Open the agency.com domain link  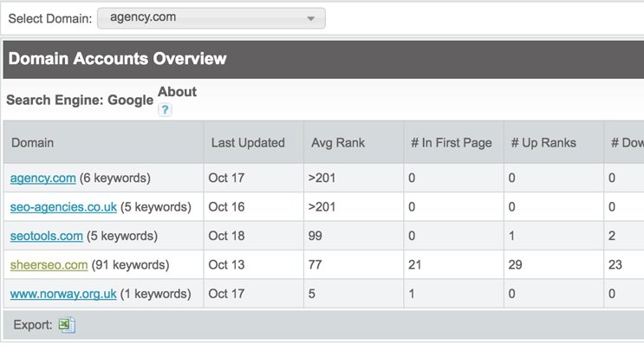(x=42, y=179)
